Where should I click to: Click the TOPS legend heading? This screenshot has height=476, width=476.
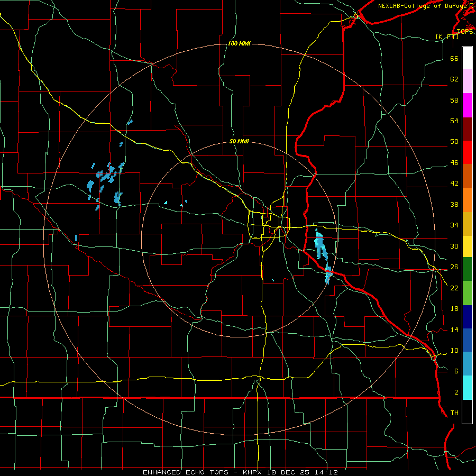pos(465,32)
